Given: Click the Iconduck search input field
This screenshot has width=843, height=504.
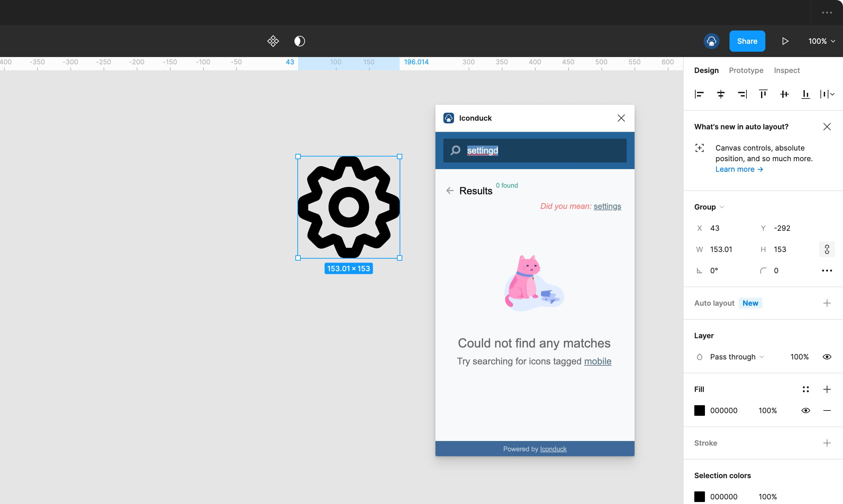Looking at the screenshot, I should [534, 151].
